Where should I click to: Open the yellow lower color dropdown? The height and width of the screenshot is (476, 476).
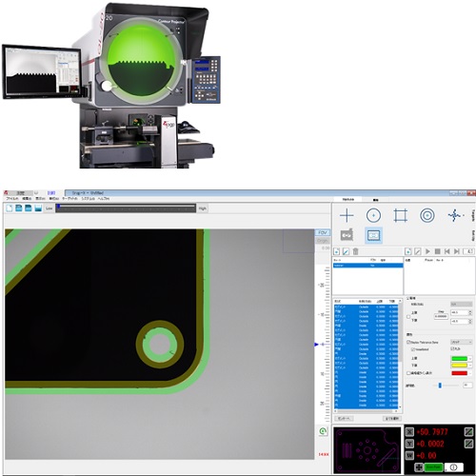470,366
